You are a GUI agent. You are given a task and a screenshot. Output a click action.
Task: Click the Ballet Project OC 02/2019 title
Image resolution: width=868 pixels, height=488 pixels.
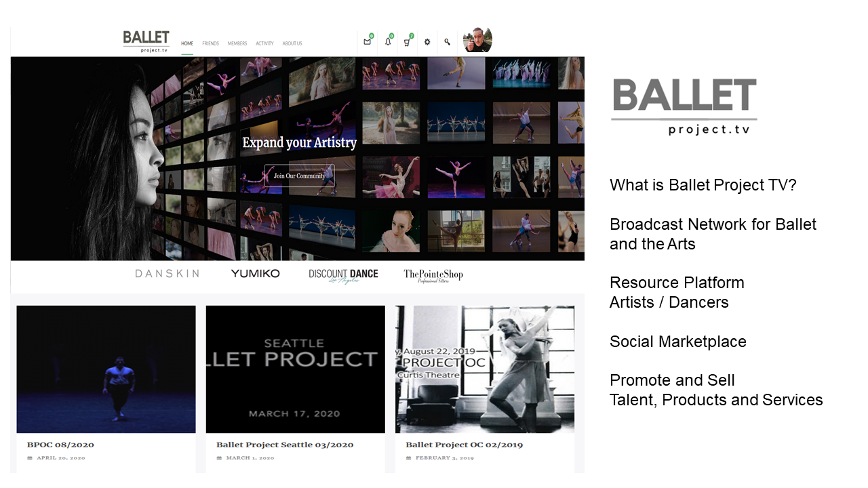465,445
